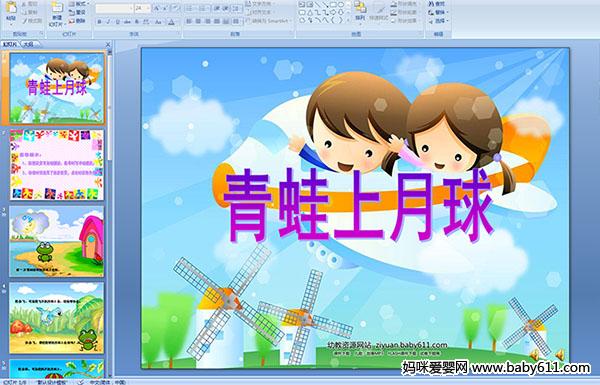Screen dimensions: 600x385
Task: Close the slide thumbnail pane
Action: (108, 44)
